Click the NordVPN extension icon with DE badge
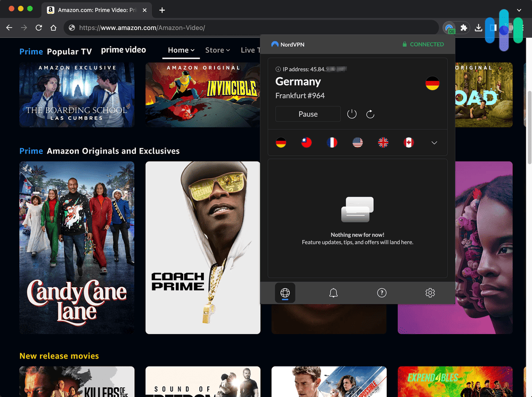Screen dimensions: 532x397 [449, 27]
